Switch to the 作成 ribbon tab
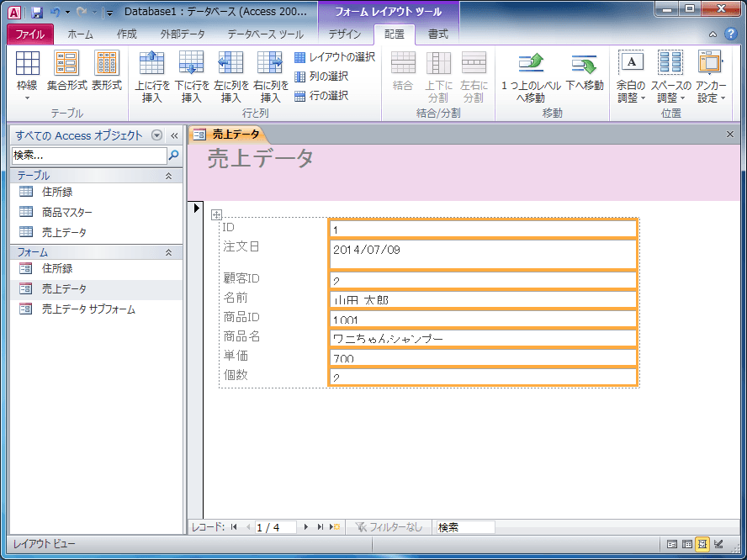747x560 pixels. point(127,34)
